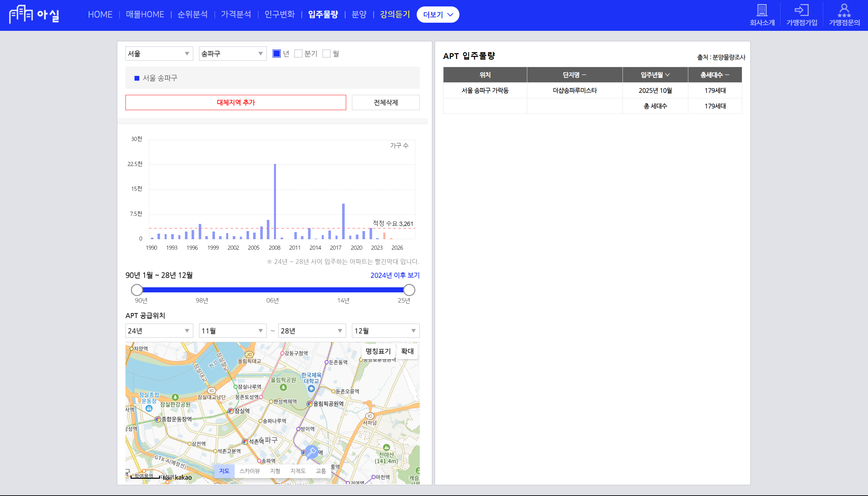Click the 가맹점가입 sign-in icon

[801, 10]
